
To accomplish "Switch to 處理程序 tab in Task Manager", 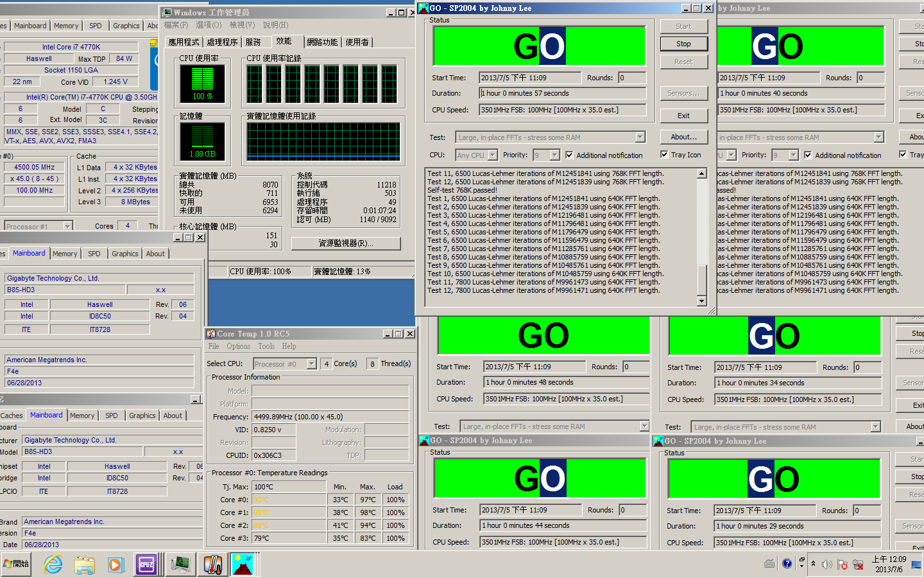I will [x=222, y=42].
